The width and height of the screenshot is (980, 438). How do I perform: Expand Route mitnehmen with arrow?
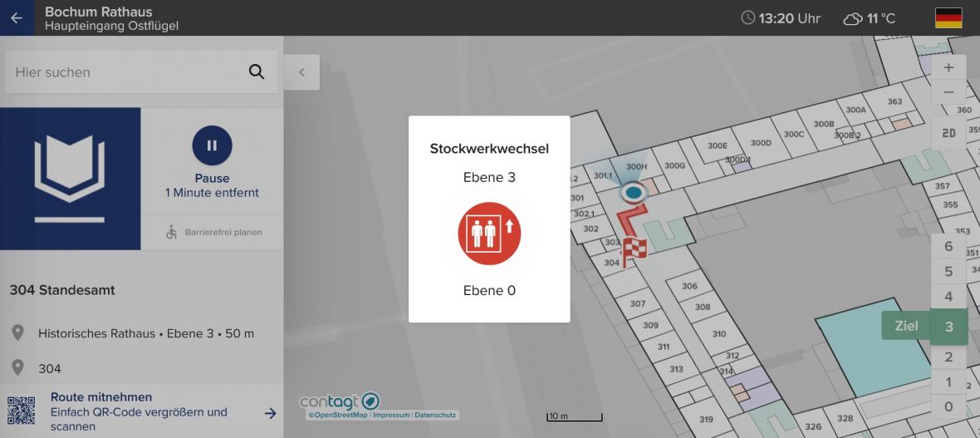click(270, 413)
